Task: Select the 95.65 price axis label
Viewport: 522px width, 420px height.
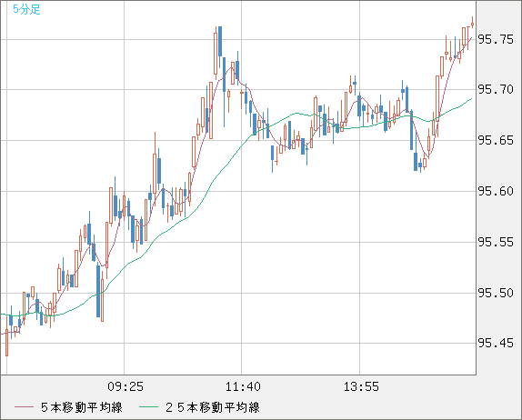Action: coord(496,140)
